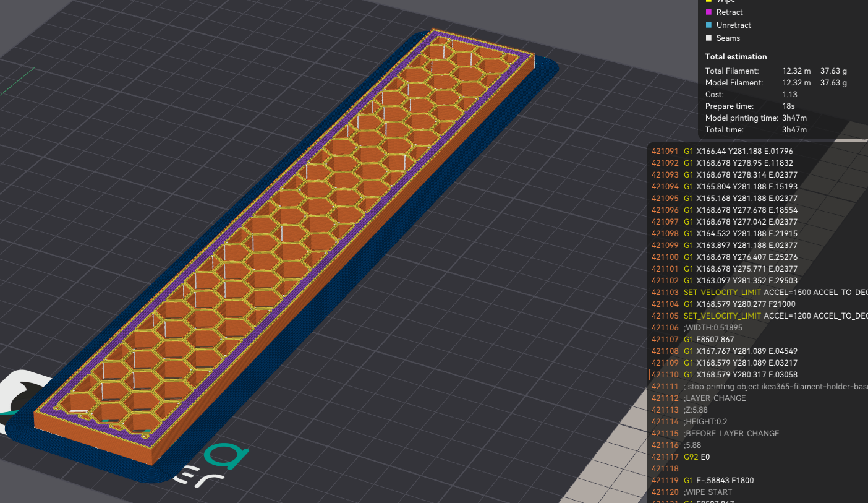
Task: Click the Total time value 3h47m
Action: click(794, 130)
